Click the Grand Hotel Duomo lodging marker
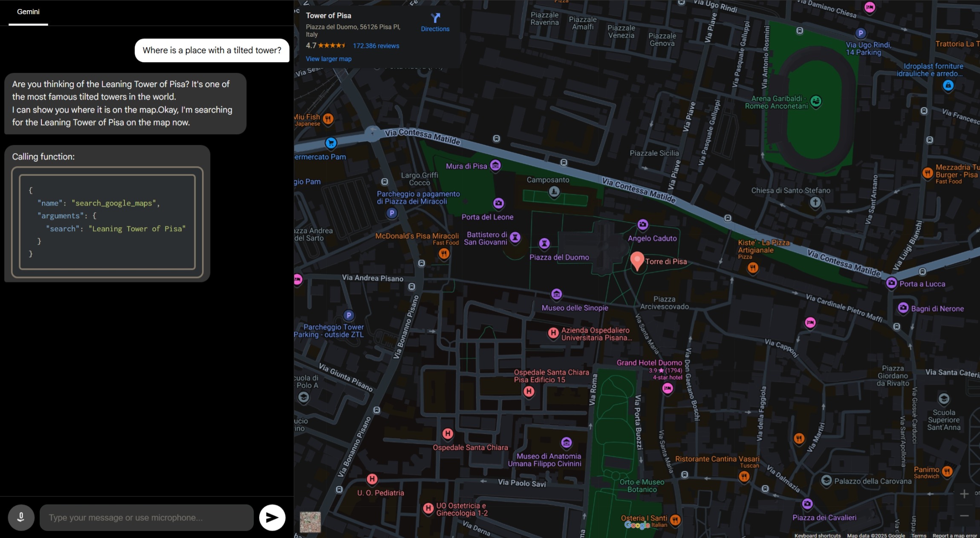 pyautogui.click(x=667, y=388)
